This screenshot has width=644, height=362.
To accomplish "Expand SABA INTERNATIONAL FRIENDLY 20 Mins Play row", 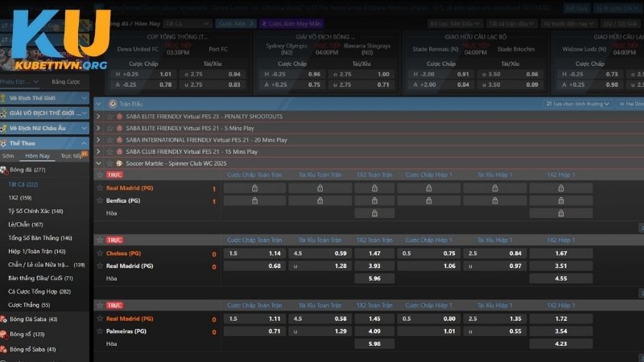I will [x=99, y=140].
